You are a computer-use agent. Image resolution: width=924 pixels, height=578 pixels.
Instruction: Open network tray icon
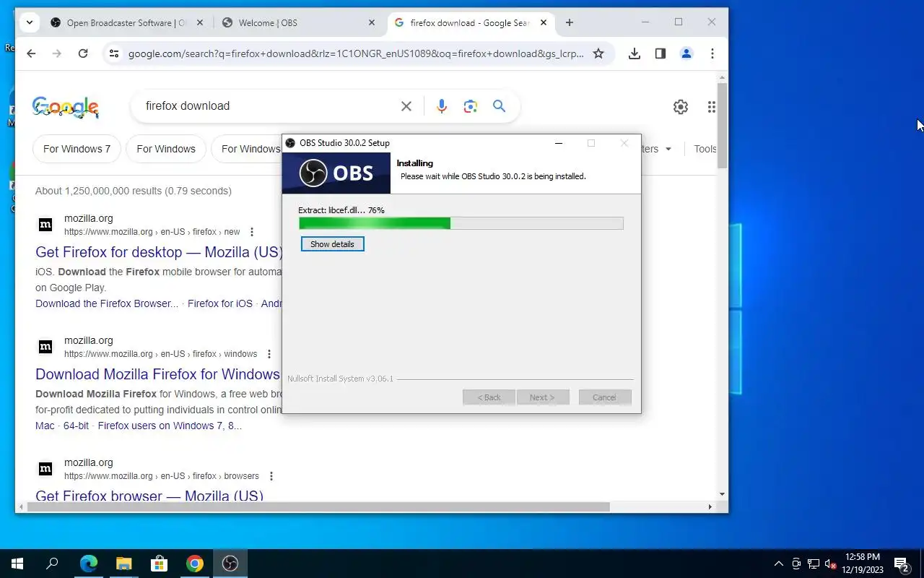coord(813,564)
